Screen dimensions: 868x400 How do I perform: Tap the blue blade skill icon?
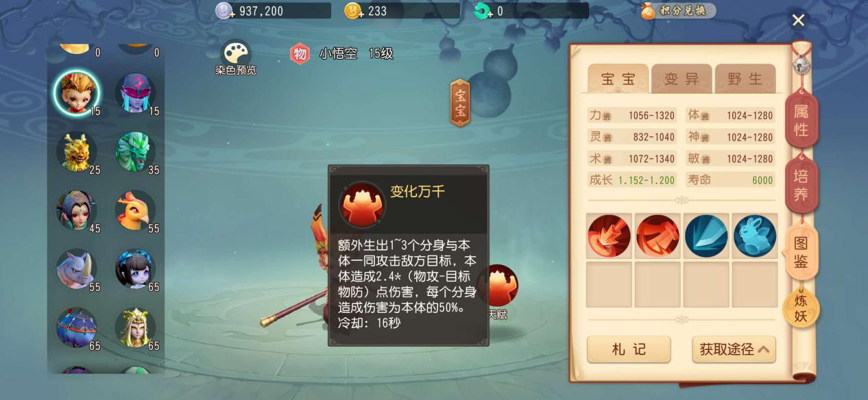pyautogui.click(x=706, y=236)
